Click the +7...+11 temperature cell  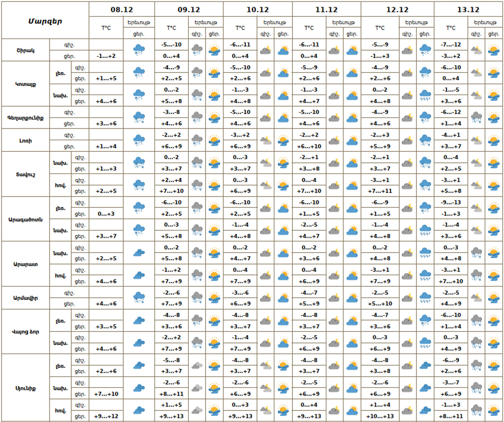point(380,191)
